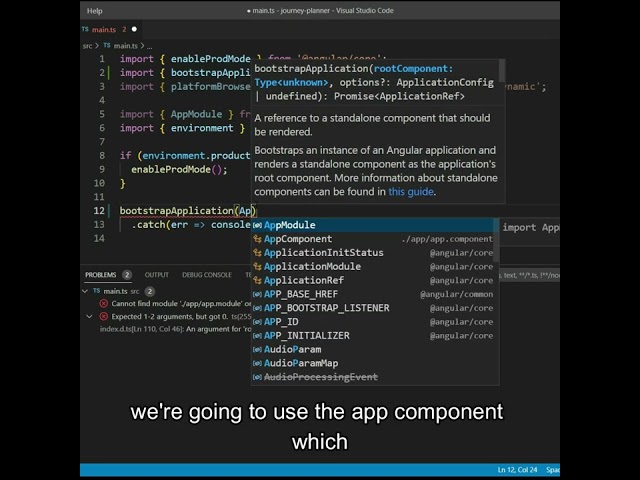
Task: Click variable icon beside AudioParamMap
Action: point(257,364)
